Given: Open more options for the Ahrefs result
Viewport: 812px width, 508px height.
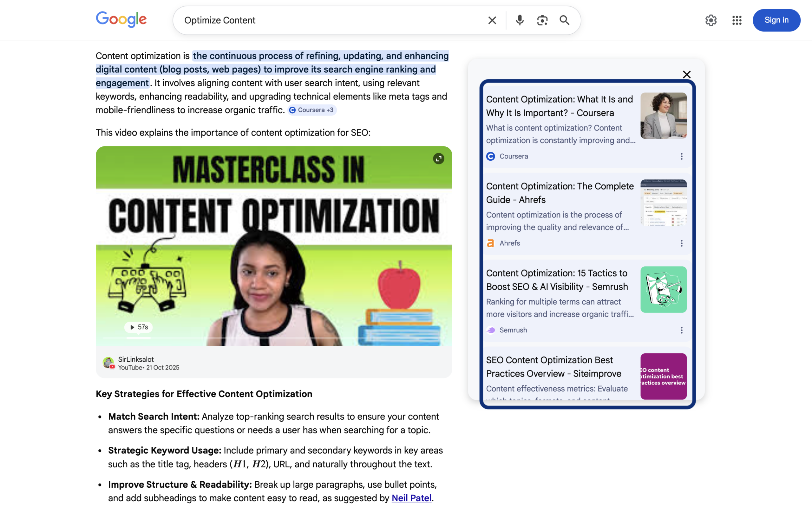Looking at the screenshot, I should coord(681,243).
